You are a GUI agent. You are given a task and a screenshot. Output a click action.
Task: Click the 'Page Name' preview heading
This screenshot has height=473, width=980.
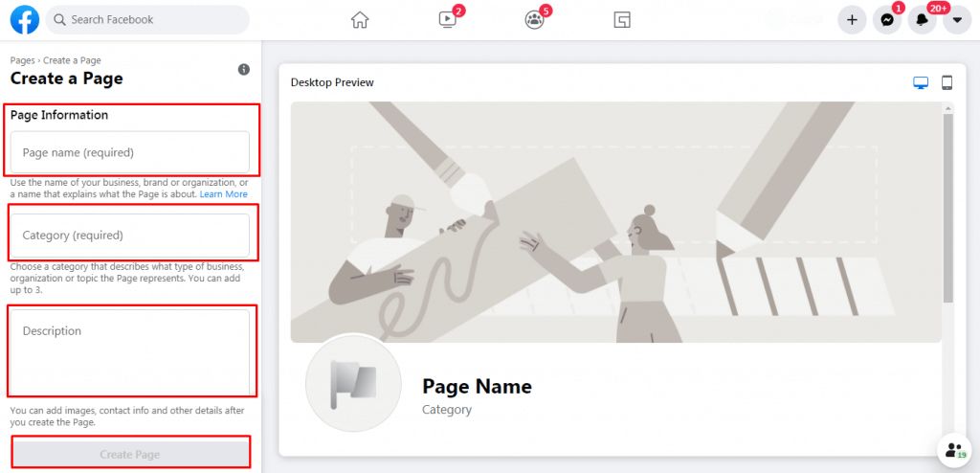click(477, 386)
